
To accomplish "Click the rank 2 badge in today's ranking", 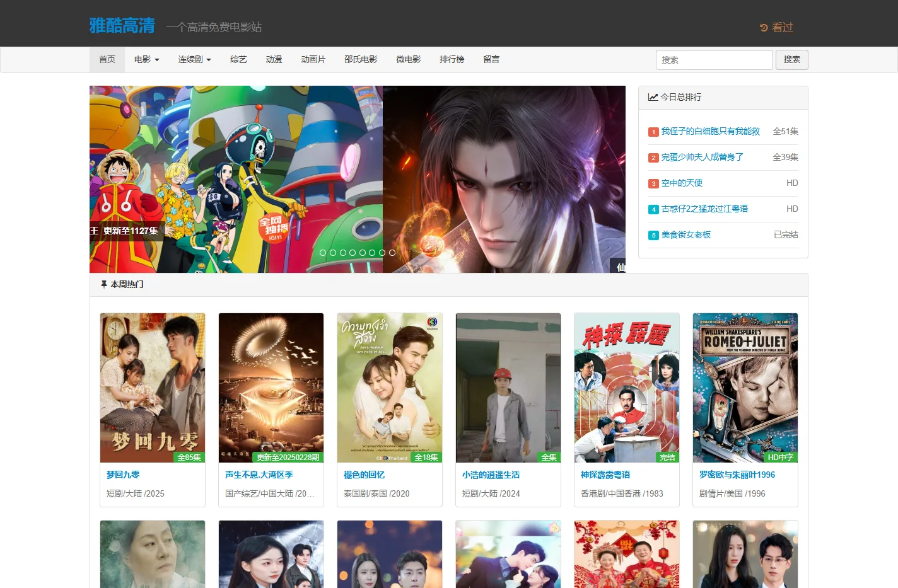I will tap(653, 158).
